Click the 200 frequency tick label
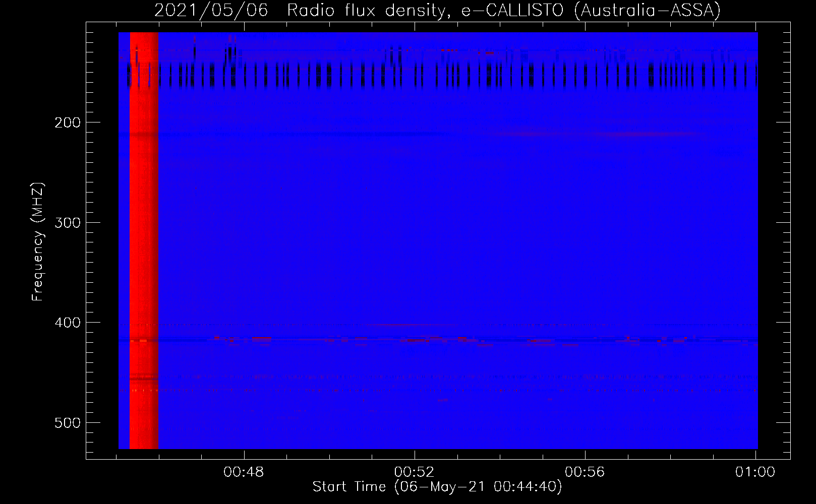 click(68, 122)
